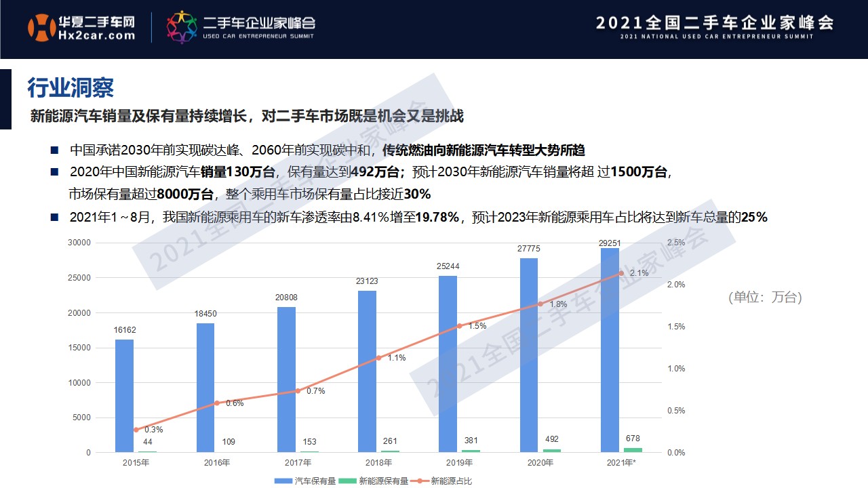Click the data label 16162
The image size is (868, 488).
tap(125, 330)
